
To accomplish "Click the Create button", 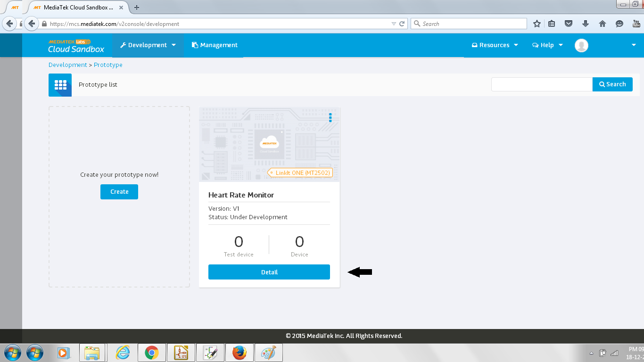I will [119, 192].
